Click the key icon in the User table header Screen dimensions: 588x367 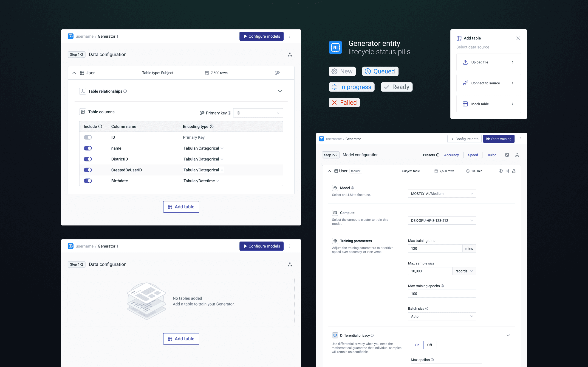(277, 73)
